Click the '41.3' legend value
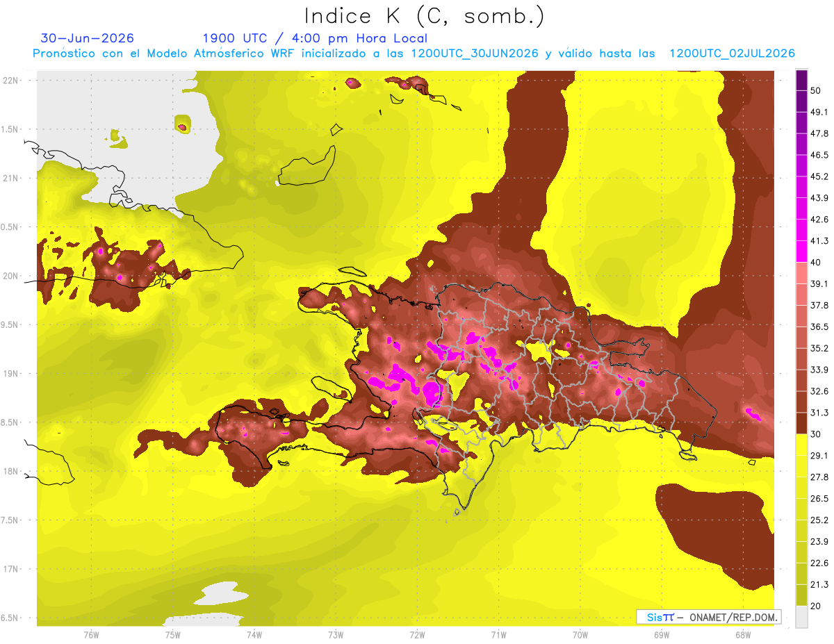This screenshot has width=834, height=644. [819, 241]
